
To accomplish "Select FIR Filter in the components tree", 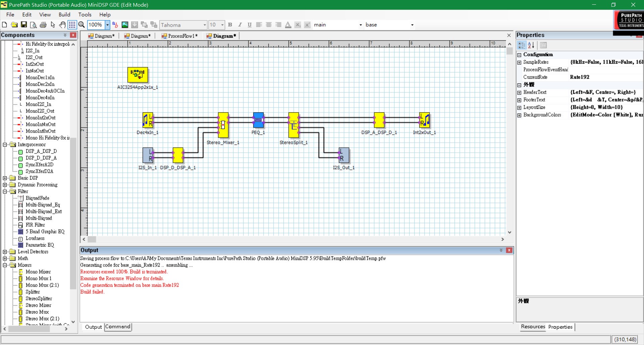I will point(35,225).
